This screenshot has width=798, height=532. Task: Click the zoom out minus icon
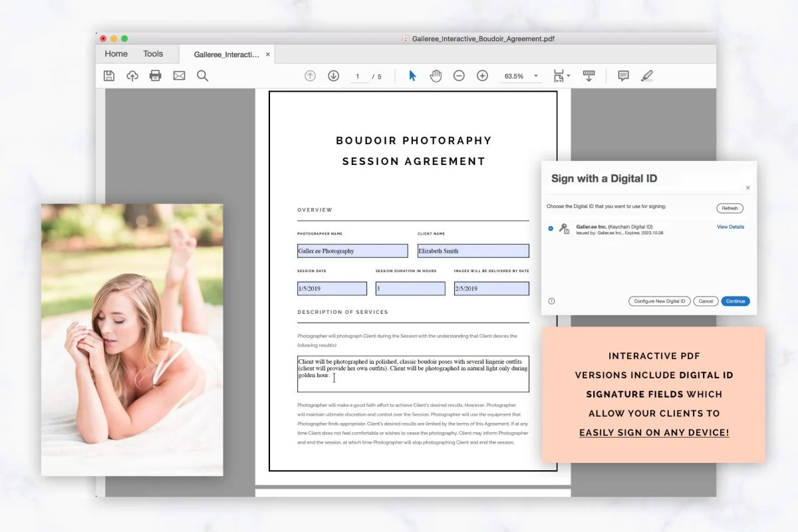tap(459, 76)
